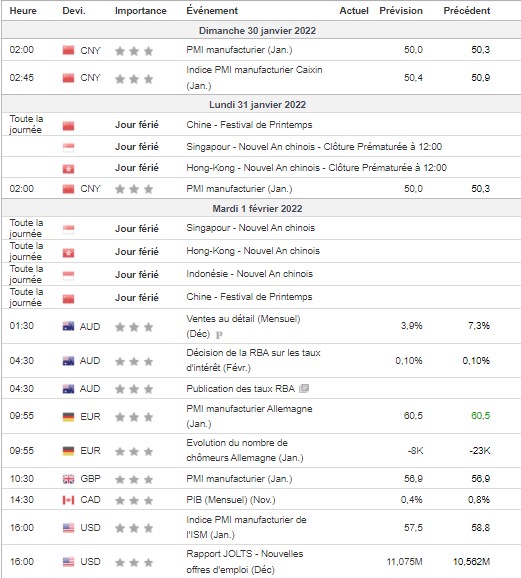Click the China flag on the Caixin PMI row
The height and width of the screenshot is (578, 521).
click(68, 78)
